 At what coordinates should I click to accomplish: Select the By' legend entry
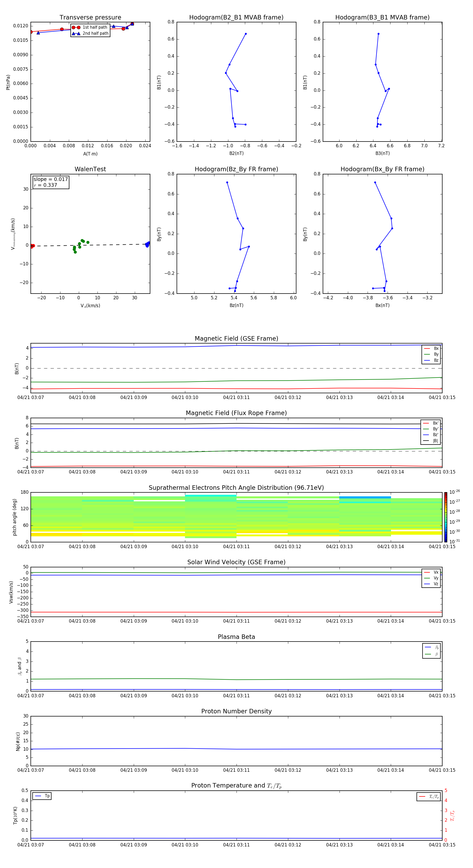pyautogui.click(x=431, y=429)
